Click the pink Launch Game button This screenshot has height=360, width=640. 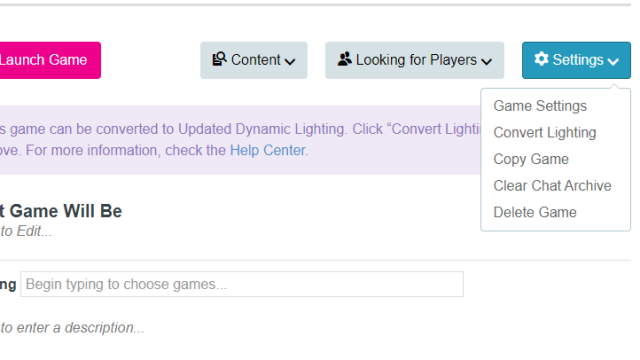point(50,60)
